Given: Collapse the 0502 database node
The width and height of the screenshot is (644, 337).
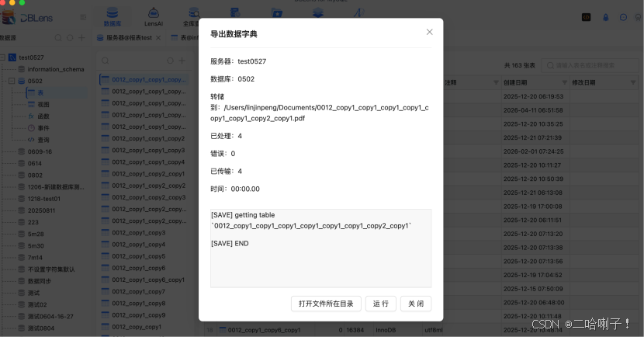Looking at the screenshot, I should (12, 81).
